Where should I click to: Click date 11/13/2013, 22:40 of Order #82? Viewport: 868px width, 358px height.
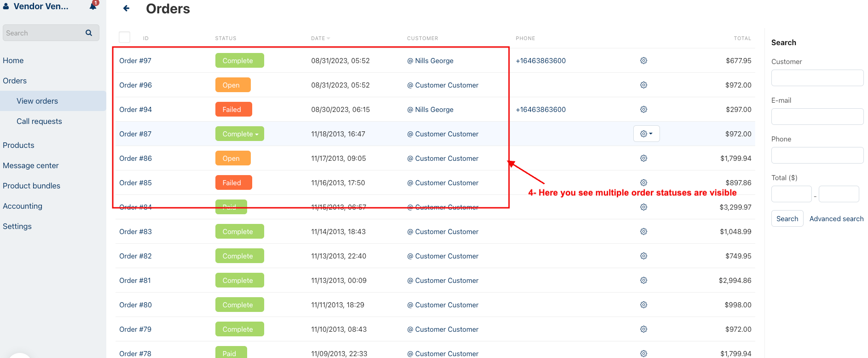pyautogui.click(x=339, y=256)
